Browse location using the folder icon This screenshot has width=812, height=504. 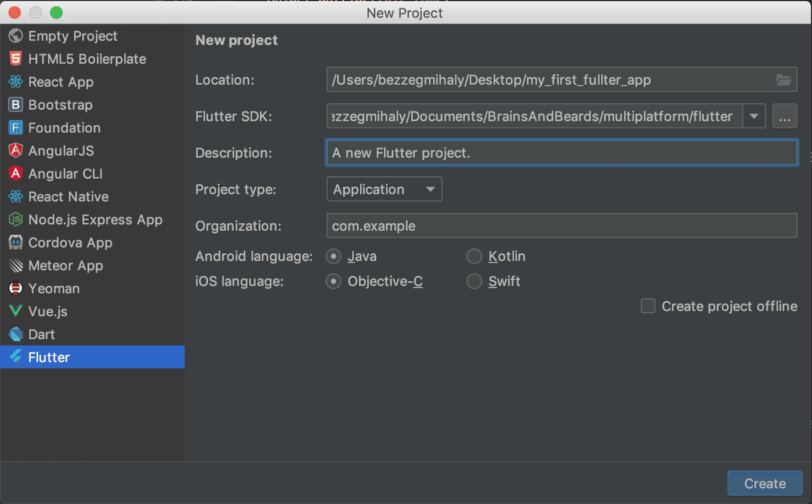tap(784, 80)
